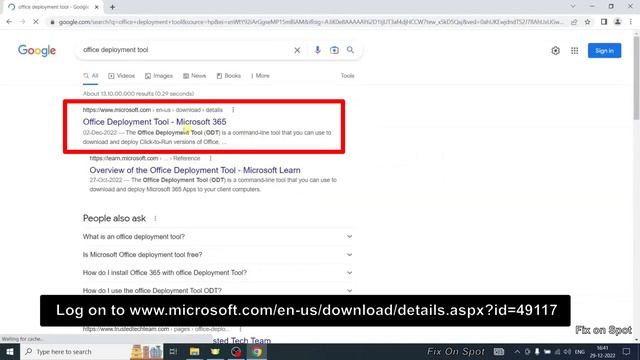Open the search Tools options
640x360 pixels.
point(347,76)
